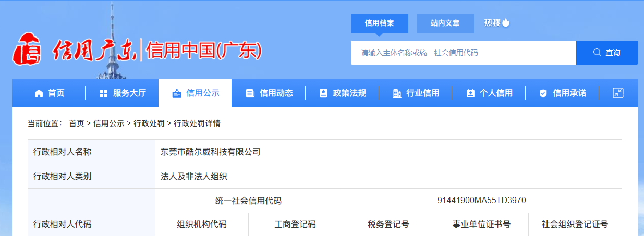This screenshot has width=644, height=236.
Task: Focus the subject name or credit code search field
Action: point(463,53)
